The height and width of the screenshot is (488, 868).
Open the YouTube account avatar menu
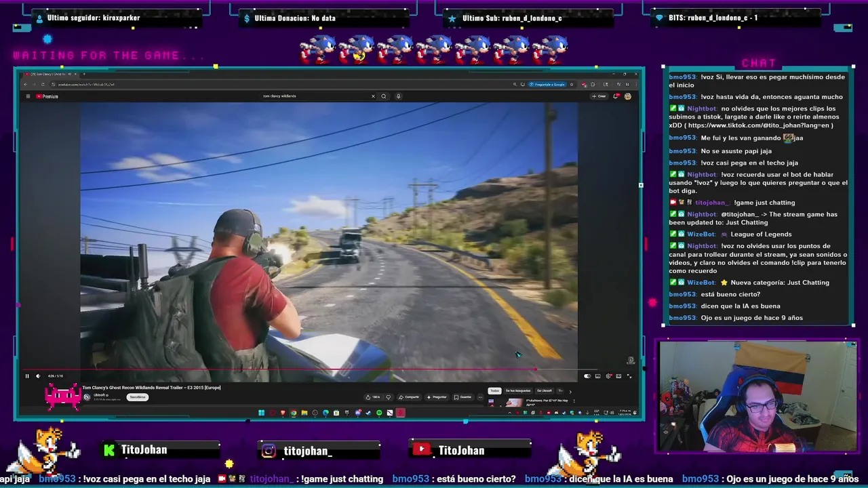coord(628,96)
